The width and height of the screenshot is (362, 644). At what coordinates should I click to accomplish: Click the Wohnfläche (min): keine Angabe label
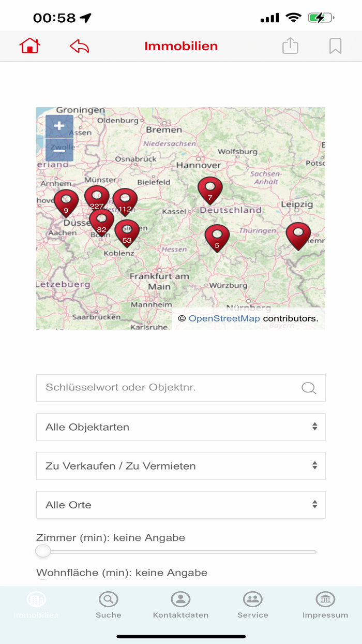click(122, 573)
